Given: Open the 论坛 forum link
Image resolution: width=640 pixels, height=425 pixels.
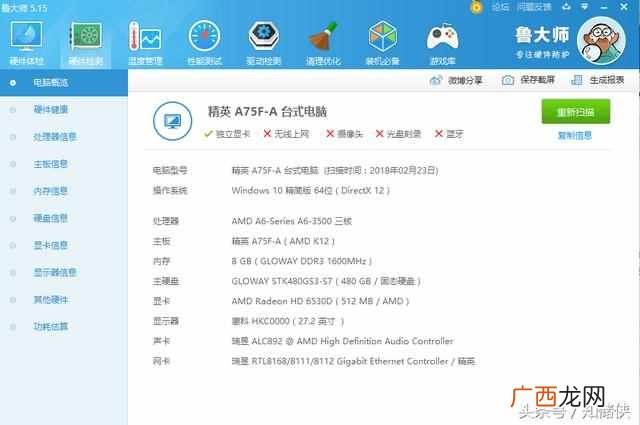Looking at the screenshot, I should (500, 7).
